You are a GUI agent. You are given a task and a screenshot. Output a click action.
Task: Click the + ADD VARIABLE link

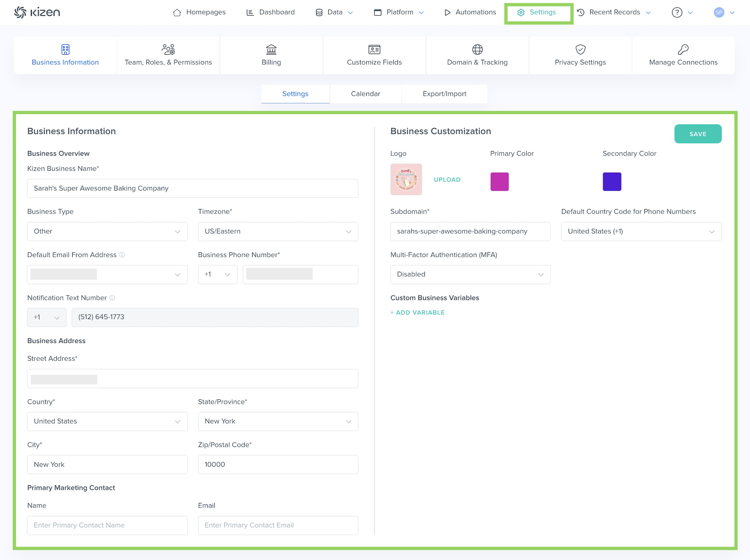click(x=417, y=312)
